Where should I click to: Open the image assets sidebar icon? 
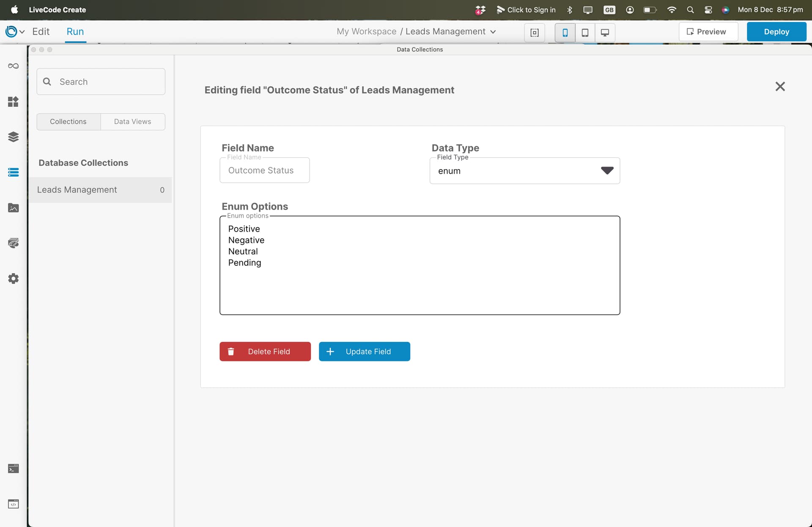click(x=13, y=208)
